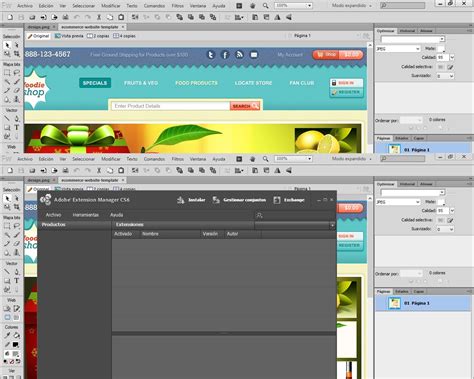
Task: Select the Subselection tool in upper Fireworks toolbox
Action: (16, 45)
